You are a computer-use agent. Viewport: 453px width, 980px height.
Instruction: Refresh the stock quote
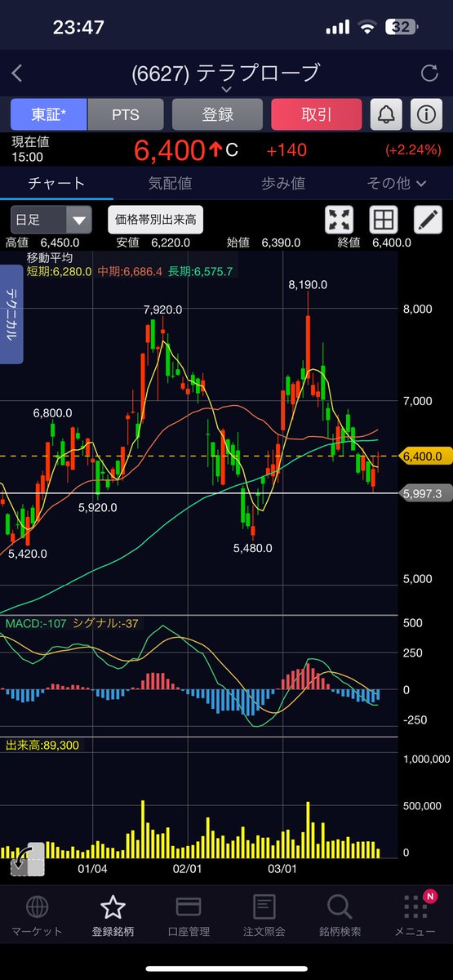click(x=429, y=73)
